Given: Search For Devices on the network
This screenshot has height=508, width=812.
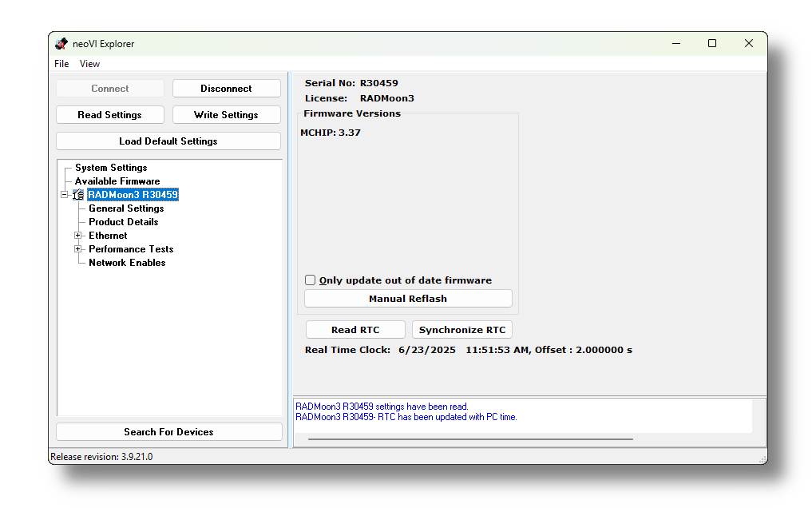Looking at the screenshot, I should click(168, 432).
